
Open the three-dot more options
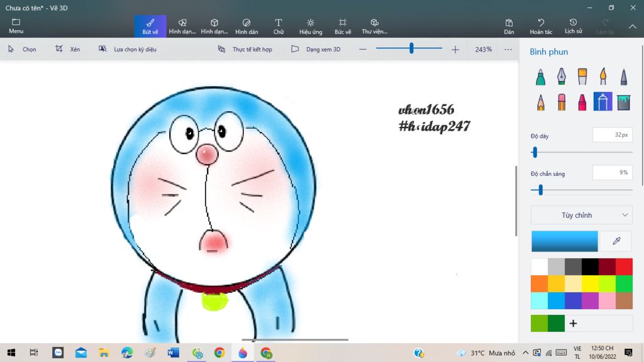tap(508, 49)
